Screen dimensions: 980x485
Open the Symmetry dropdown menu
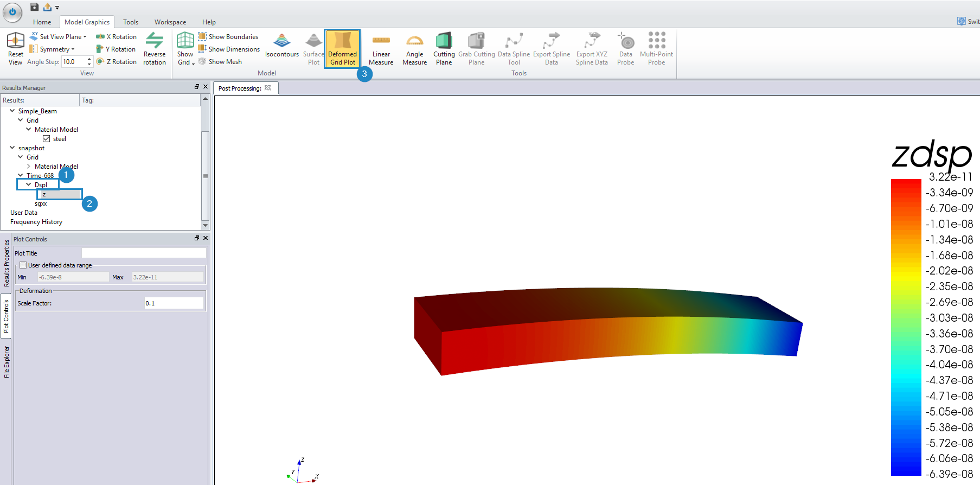coord(52,49)
